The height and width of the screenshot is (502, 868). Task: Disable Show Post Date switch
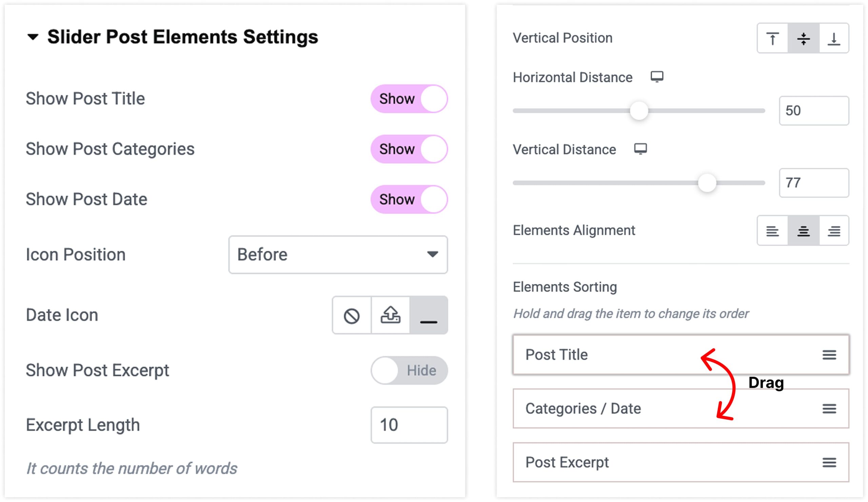pos(409,199)
